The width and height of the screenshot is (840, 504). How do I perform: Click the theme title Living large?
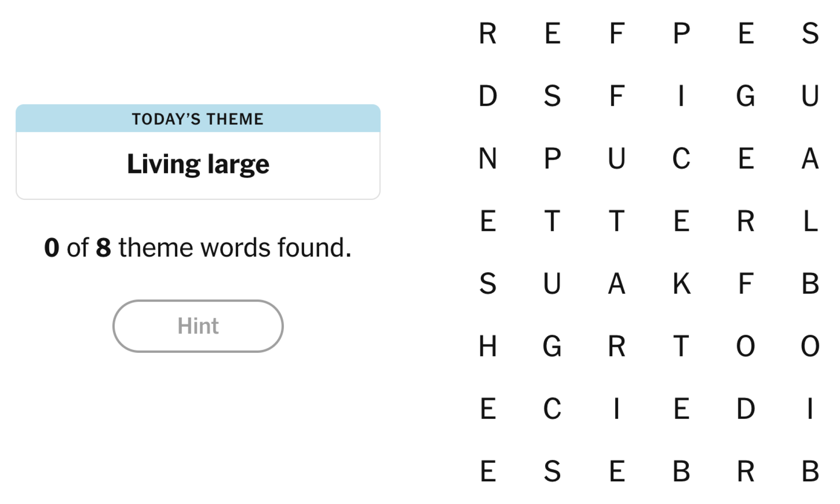(x=198, y=163)
